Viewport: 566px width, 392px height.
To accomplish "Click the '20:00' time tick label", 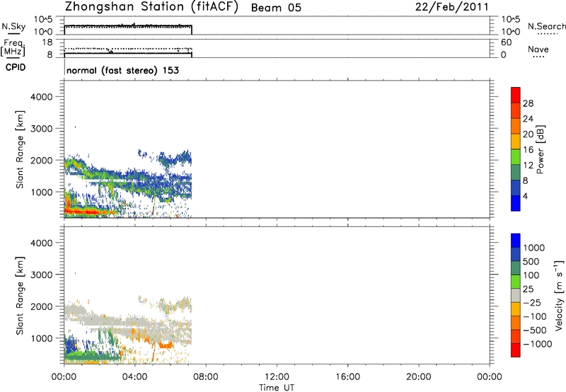I will [419, 377].
